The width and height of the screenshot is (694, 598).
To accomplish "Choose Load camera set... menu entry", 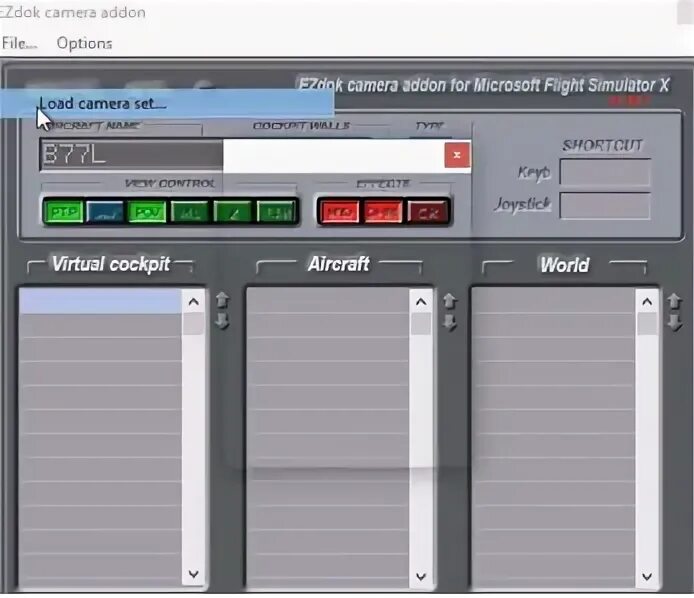I will (x=167, y=104).
